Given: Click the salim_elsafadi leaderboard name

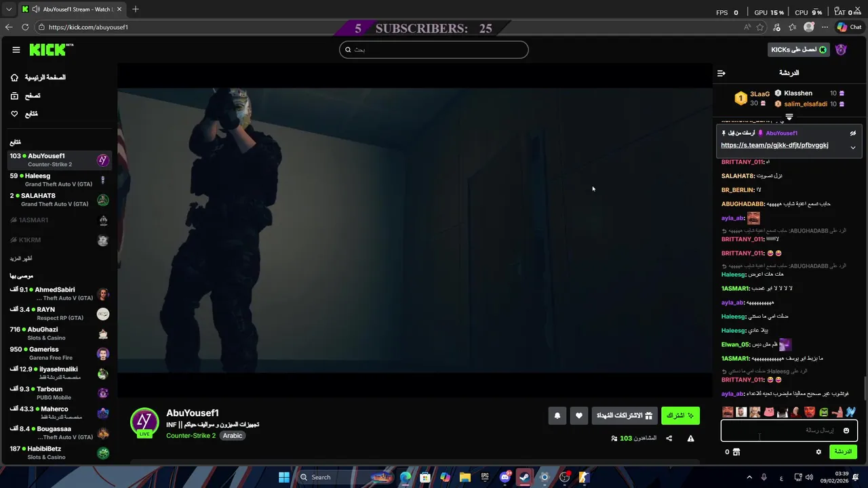Looking at the screenshot, I should [x=806, y=104].
